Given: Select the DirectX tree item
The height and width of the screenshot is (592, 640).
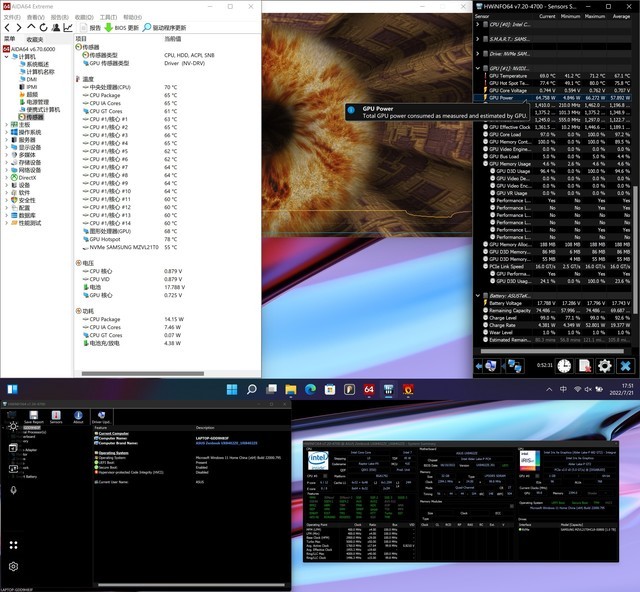Looking at the screenshot, I should [x=27, y=177].
